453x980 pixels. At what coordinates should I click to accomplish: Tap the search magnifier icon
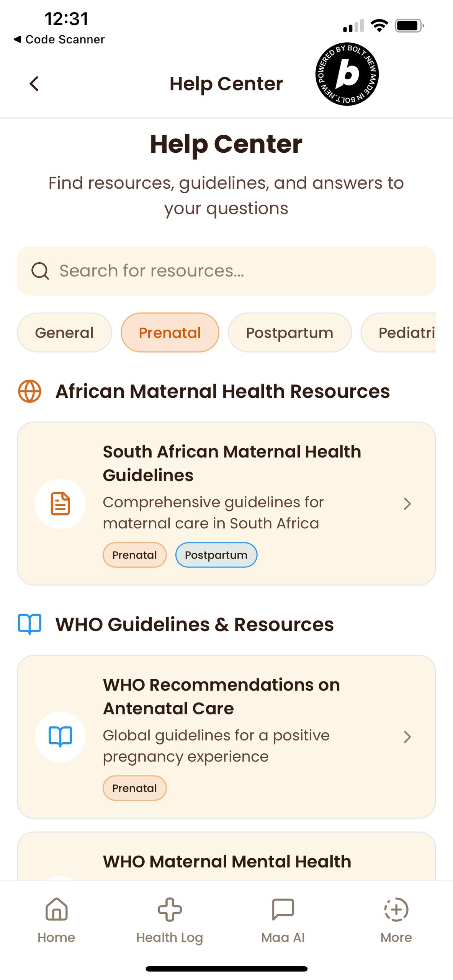pyautogui.click(x=40, y=271)
